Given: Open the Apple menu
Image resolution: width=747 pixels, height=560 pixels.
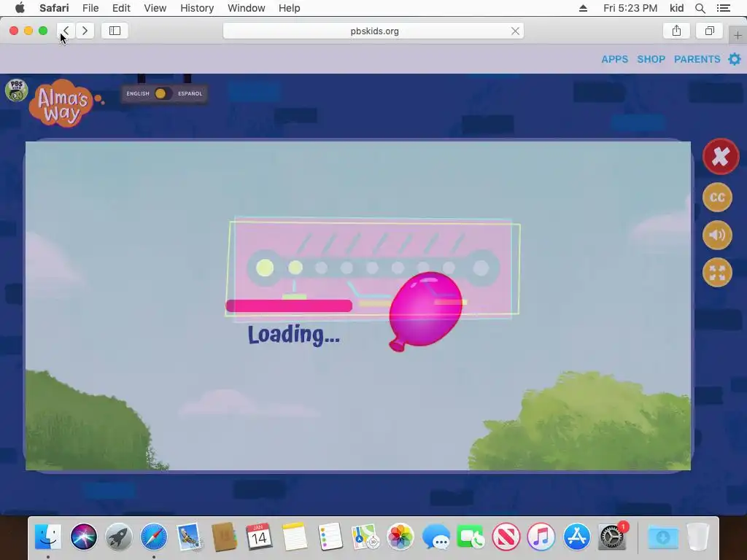Looking at the screenshot, I should click(x=20, y=8).
